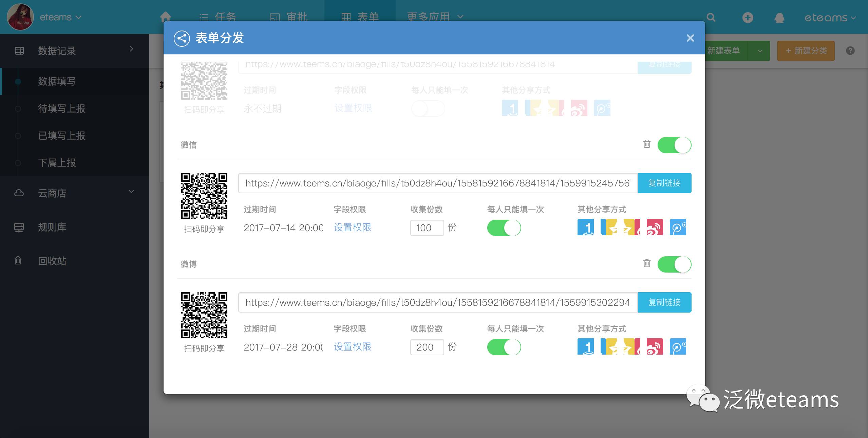Click the 收集份数 field showing 100
The image size is (868, 438).
point(427,228)
